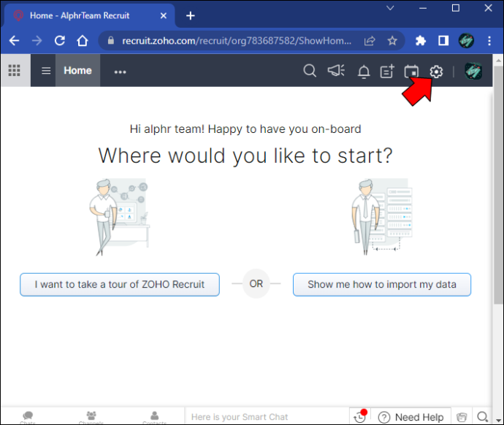
Task: Open the tab search chevron
Action: pos(390,8)
